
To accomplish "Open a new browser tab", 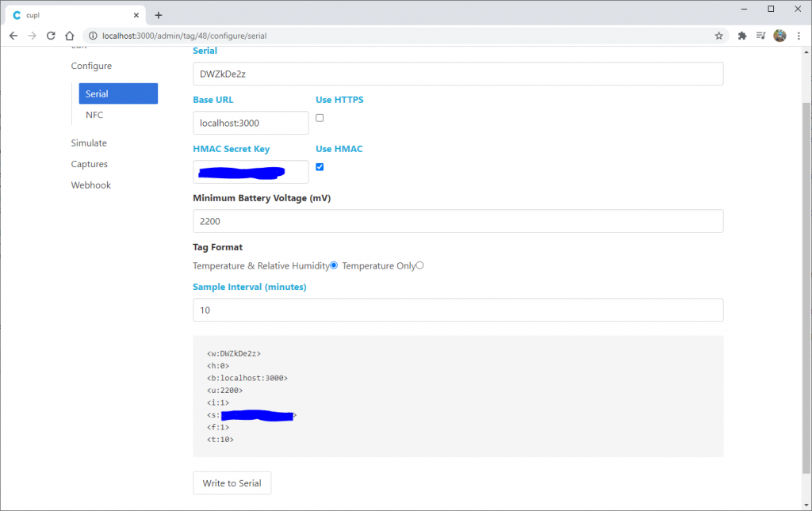I will pos(159,15).
